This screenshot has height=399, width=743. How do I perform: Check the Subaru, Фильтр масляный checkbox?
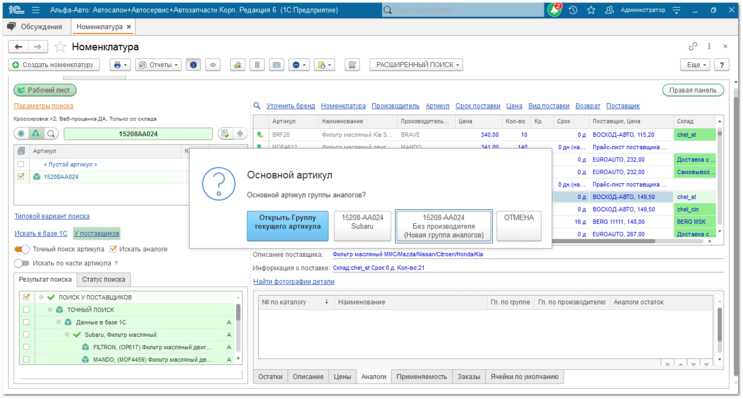(x=27, y=335)
